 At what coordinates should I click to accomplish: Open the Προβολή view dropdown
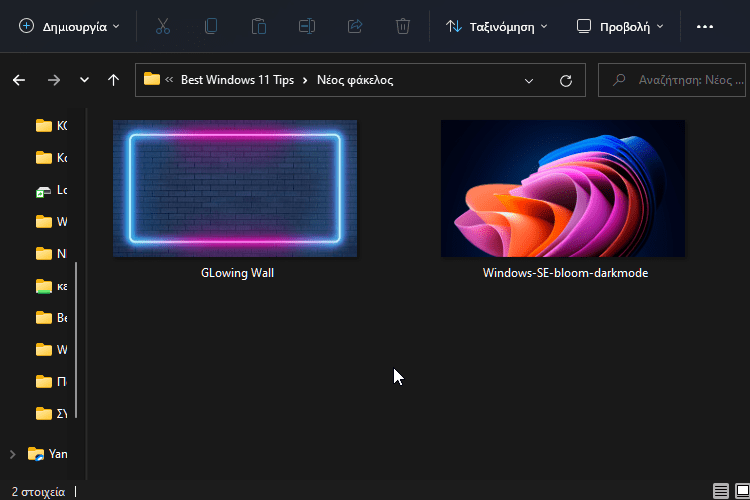[620, 26]
